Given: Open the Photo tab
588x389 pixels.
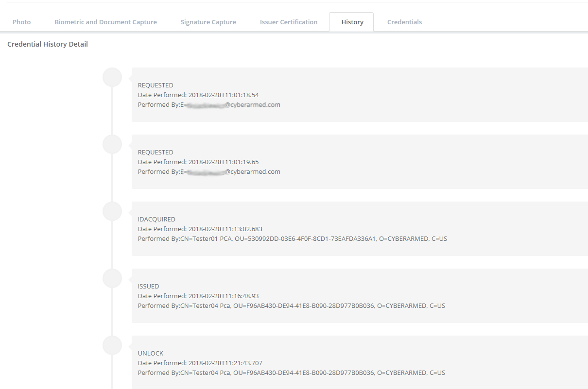Looking at the screenshot, I should pyautogui.click(x=22, y=22).
